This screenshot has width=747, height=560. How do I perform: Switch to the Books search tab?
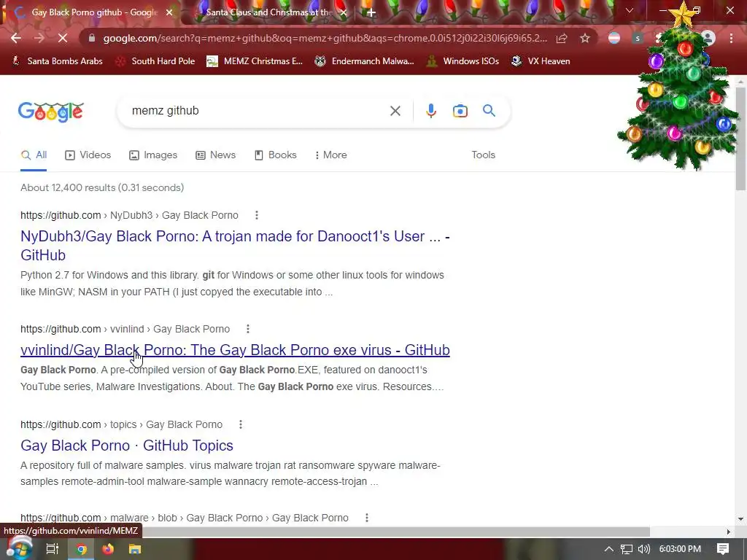coord(276,155)
